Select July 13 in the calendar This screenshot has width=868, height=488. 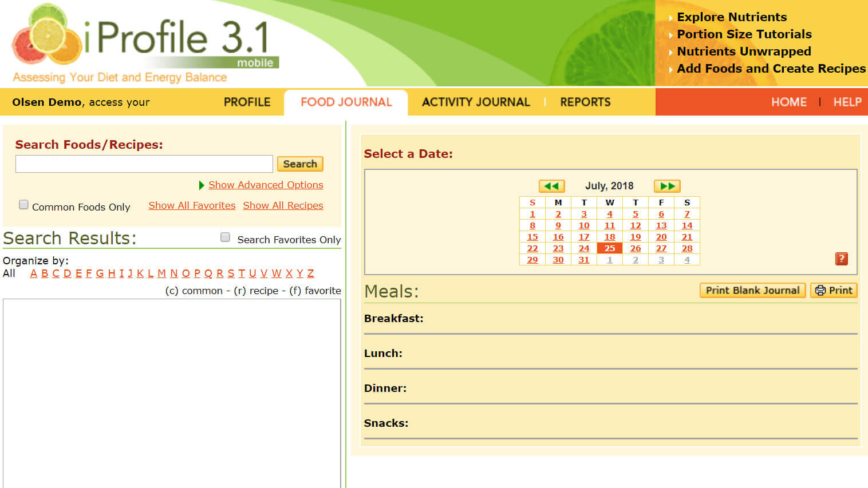pos(661,225)
